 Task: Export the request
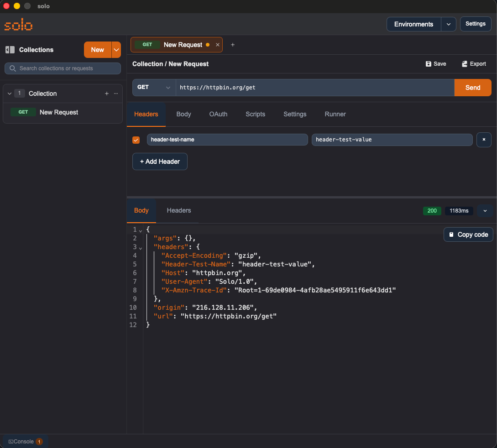point(474,64)
